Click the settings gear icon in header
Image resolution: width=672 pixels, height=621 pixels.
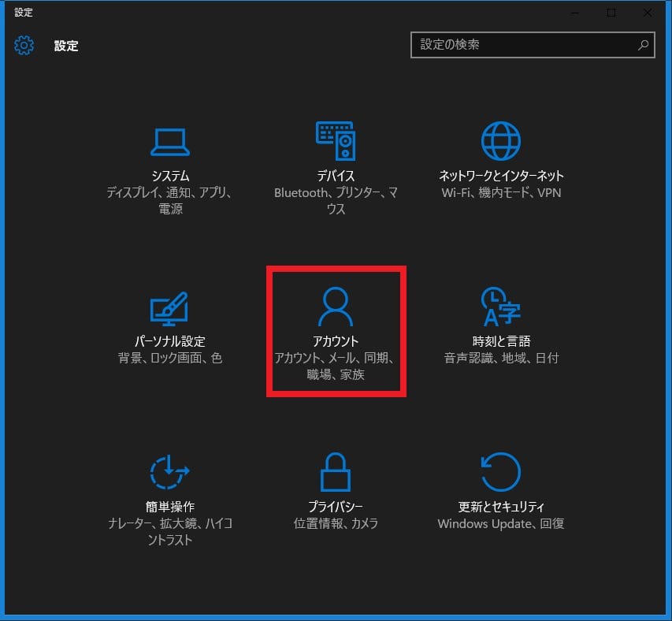pos(24,45)
